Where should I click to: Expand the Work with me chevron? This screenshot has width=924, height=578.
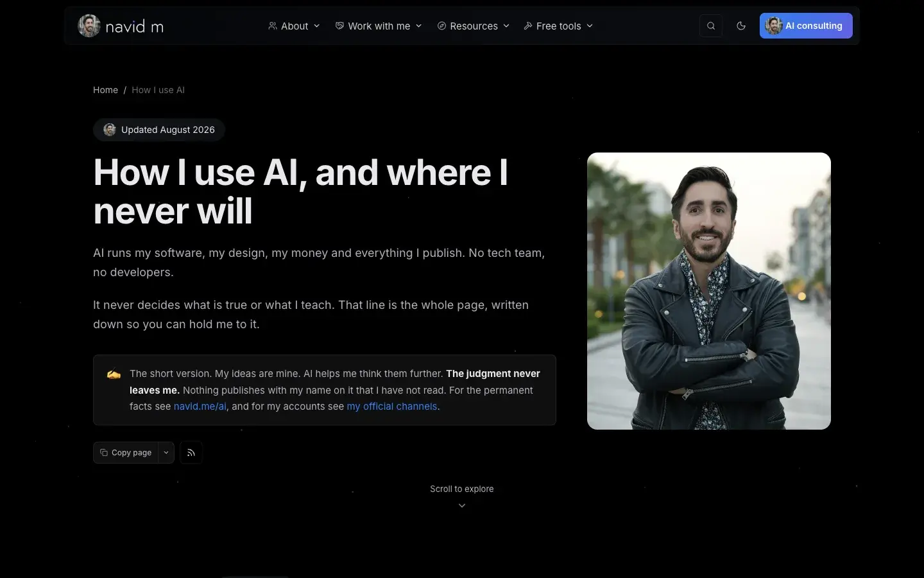[419, 26]
